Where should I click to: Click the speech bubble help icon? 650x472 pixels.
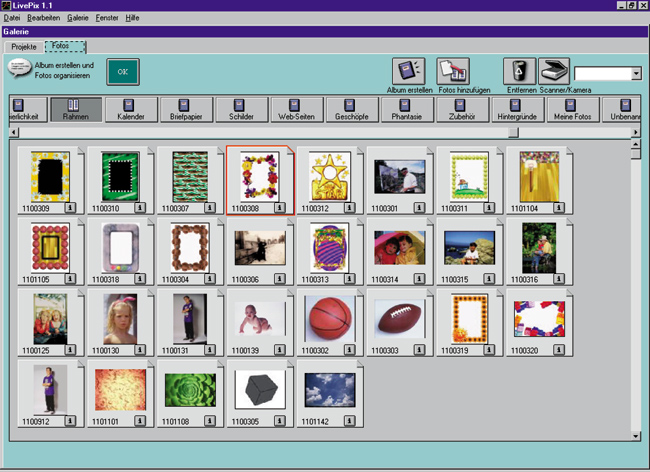19,67
